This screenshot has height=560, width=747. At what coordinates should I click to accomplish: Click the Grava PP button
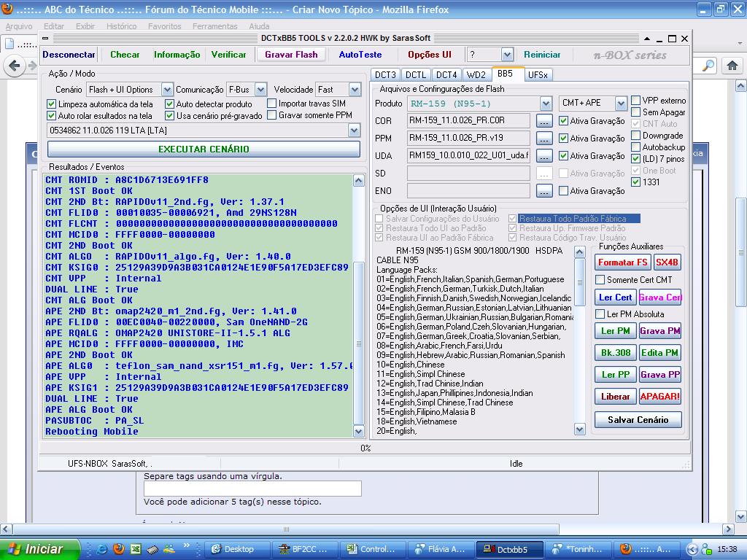(659, 375)
